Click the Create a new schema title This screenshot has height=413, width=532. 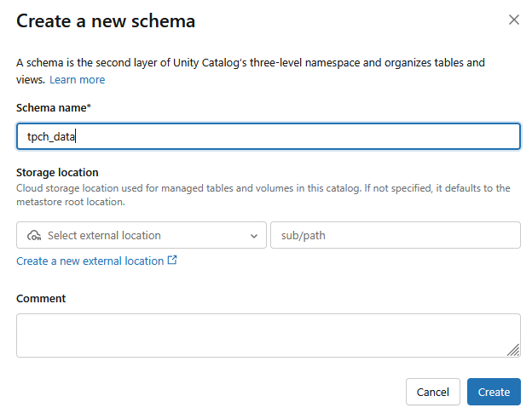tap(106, 20)
